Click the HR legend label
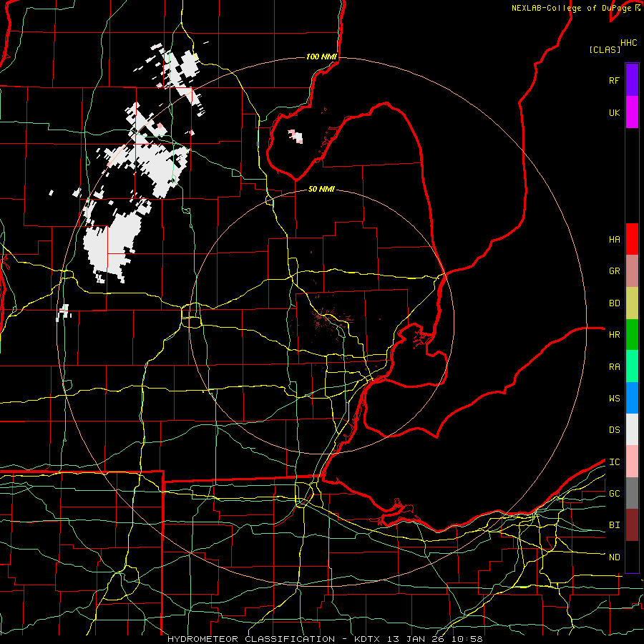Viewport: 644px width, 644px height. 615,335
